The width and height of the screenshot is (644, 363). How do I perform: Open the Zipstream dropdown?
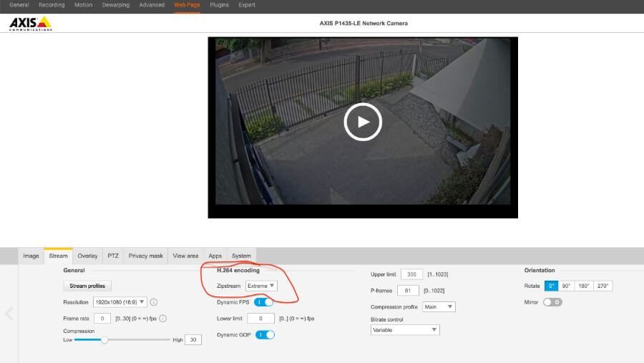point(261,286)
